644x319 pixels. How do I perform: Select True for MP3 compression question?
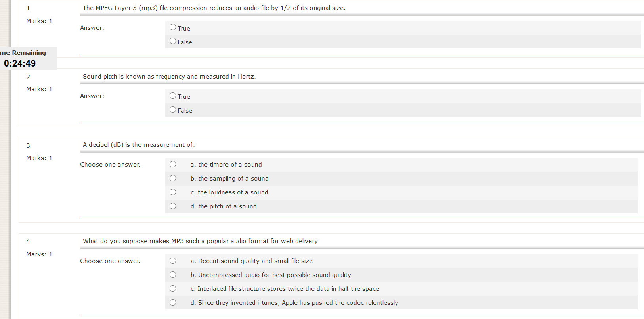[173, 27]
